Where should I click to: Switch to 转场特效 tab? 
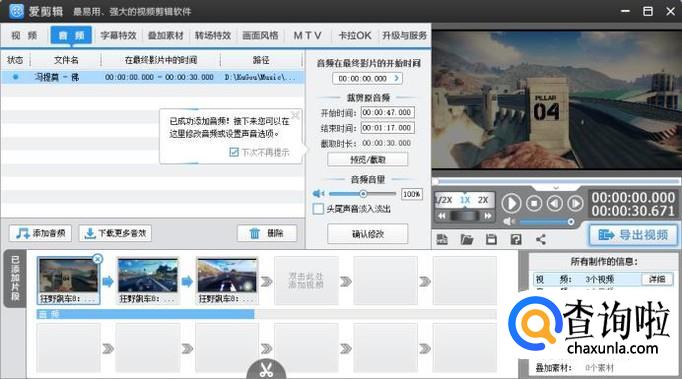click(x=213, y=36)
